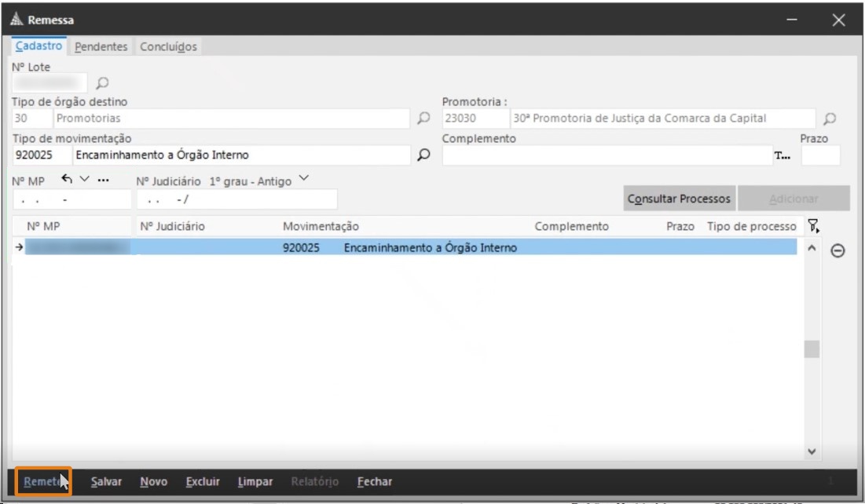This screenshot has height=504, width=865.
Task: Click the Complemento text editor T... icon
Action: [783, 155]
